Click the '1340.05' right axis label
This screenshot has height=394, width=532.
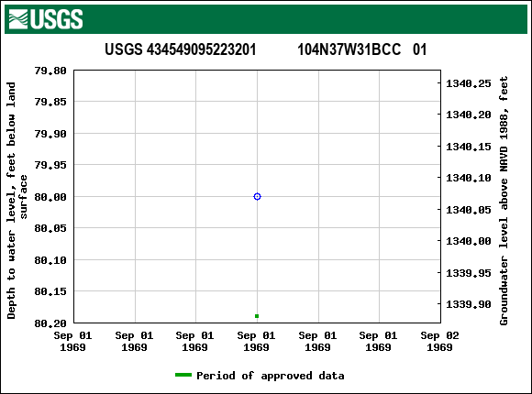(x=468, y=210)
